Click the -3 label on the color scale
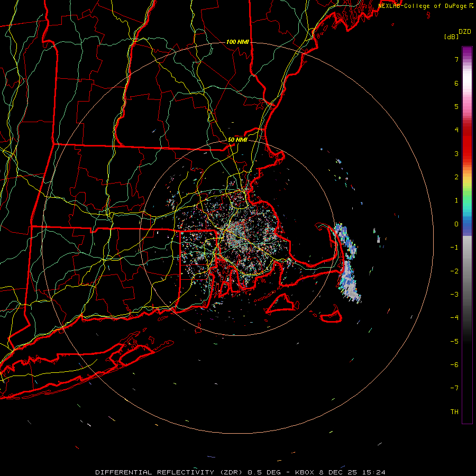 click(454, 295)
